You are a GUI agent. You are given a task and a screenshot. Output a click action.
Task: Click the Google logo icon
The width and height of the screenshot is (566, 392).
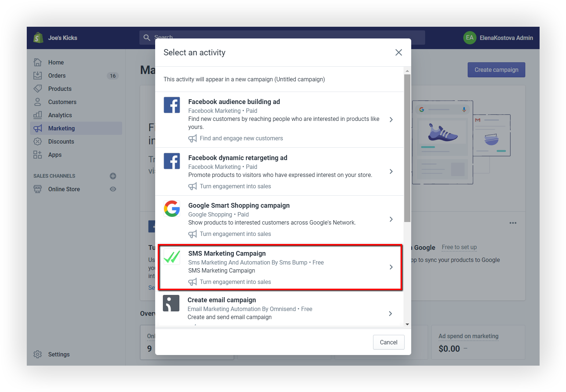172,208
